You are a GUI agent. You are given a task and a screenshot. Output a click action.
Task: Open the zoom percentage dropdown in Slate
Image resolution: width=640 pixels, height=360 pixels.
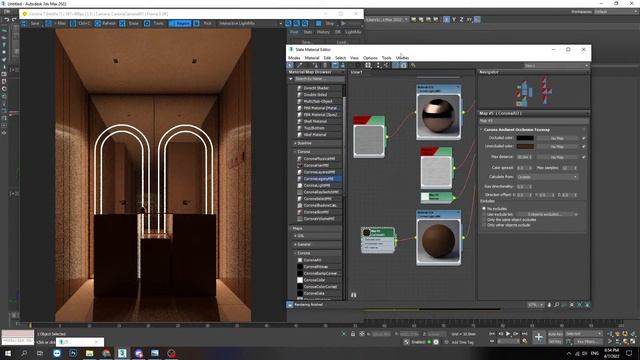(x=536, y=305)
